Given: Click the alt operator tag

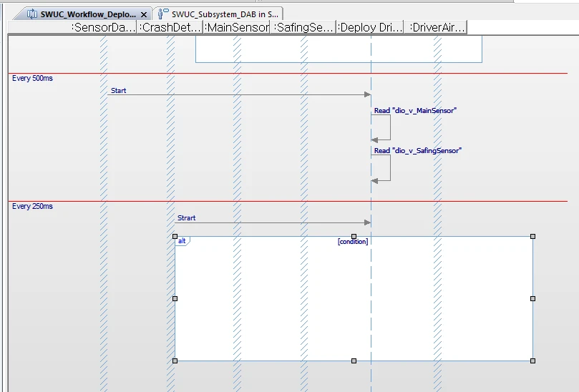Looking at the screenshot, I should (x=182, y=241).
